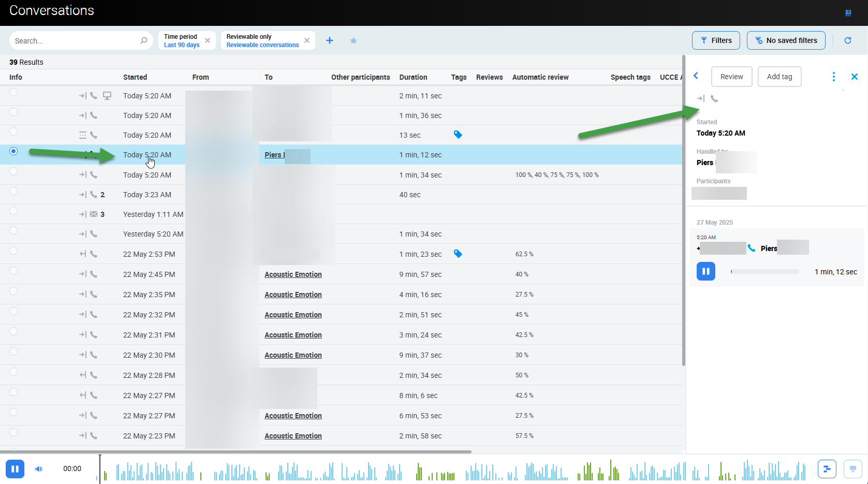Click the tag icon on 13 sec row

click(458, 135)
